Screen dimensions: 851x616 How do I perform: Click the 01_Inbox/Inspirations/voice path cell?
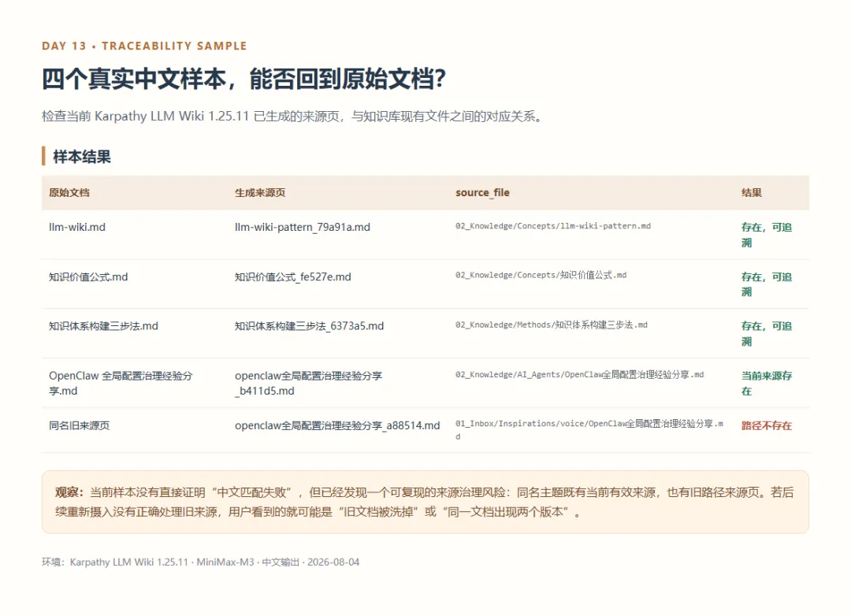589,429
